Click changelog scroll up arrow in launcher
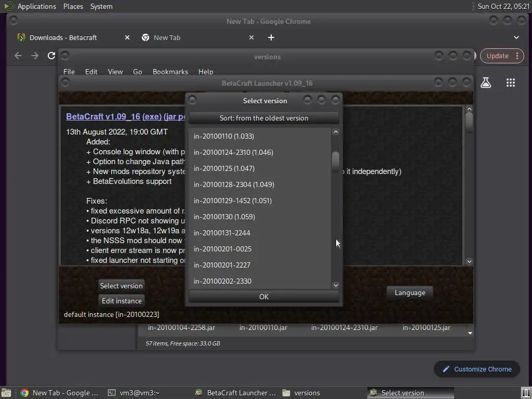 pos(469,109)
